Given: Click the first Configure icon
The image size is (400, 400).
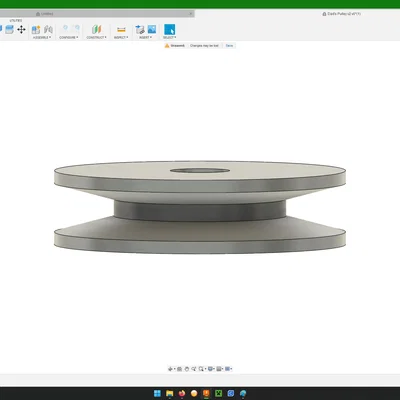Looking at the screenshot, I should (x=65, y=29).
